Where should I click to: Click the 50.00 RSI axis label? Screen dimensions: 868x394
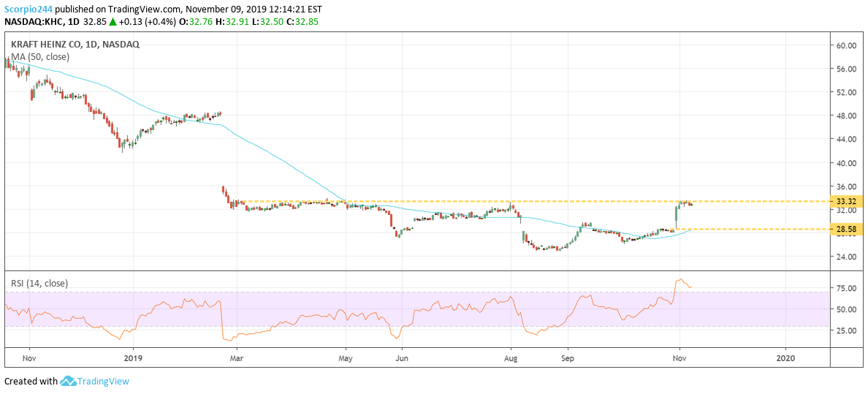[x=846, y=309]
